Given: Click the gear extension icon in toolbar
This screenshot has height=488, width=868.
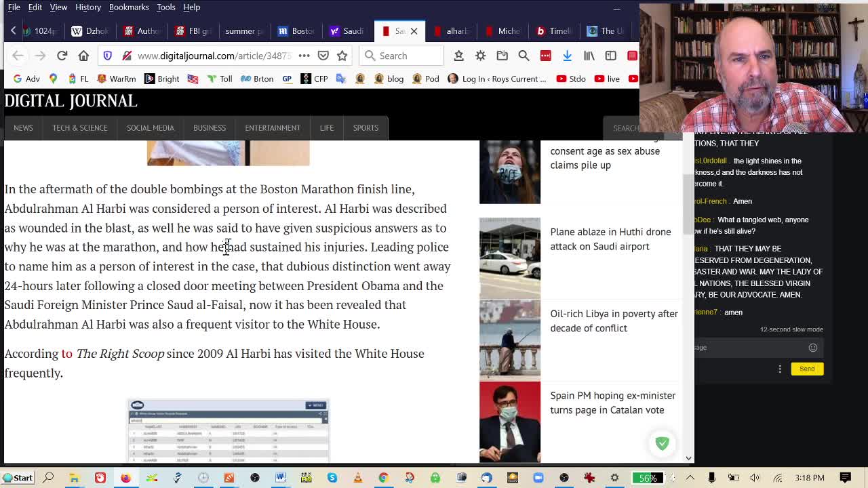Looking at the screenshot, I should click(x=480, y=56).
